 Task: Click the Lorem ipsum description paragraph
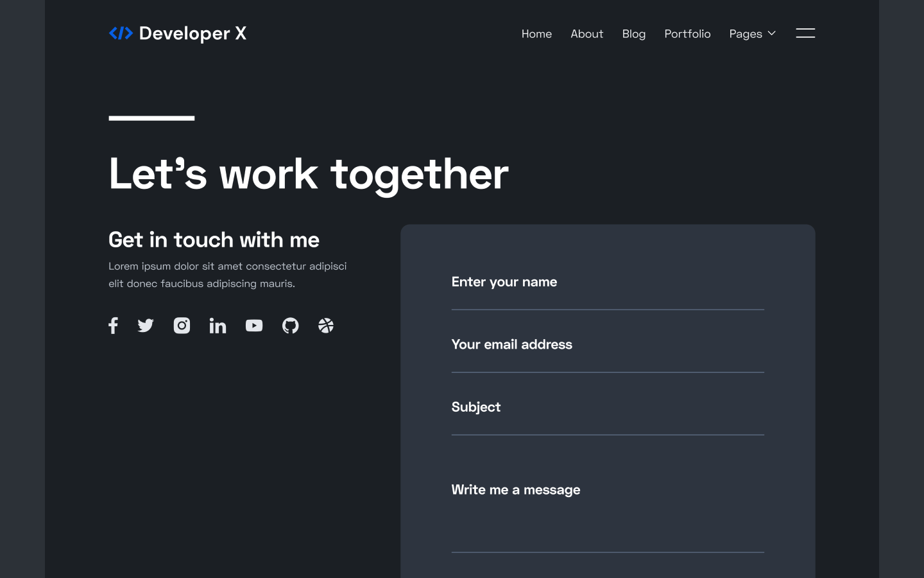(228, 275)
